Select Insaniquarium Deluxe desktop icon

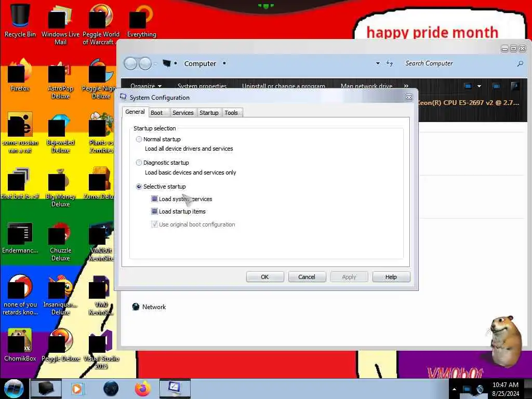tap(60, 295)
